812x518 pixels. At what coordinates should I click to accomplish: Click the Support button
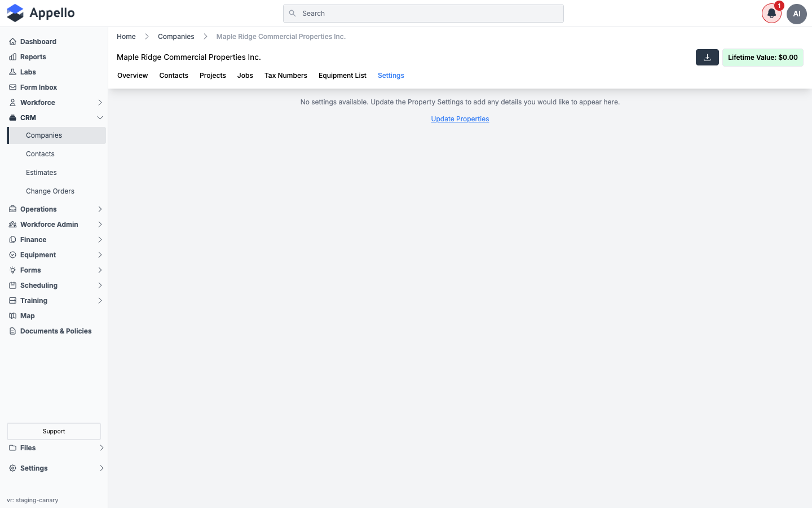click(x=54, y=431)
